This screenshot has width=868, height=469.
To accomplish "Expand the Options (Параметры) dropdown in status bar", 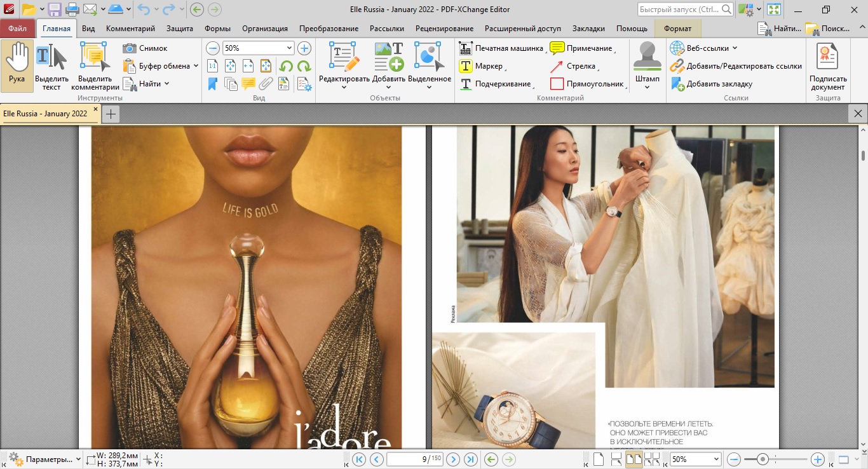I will pyautogui.click(x=78, y=459).
